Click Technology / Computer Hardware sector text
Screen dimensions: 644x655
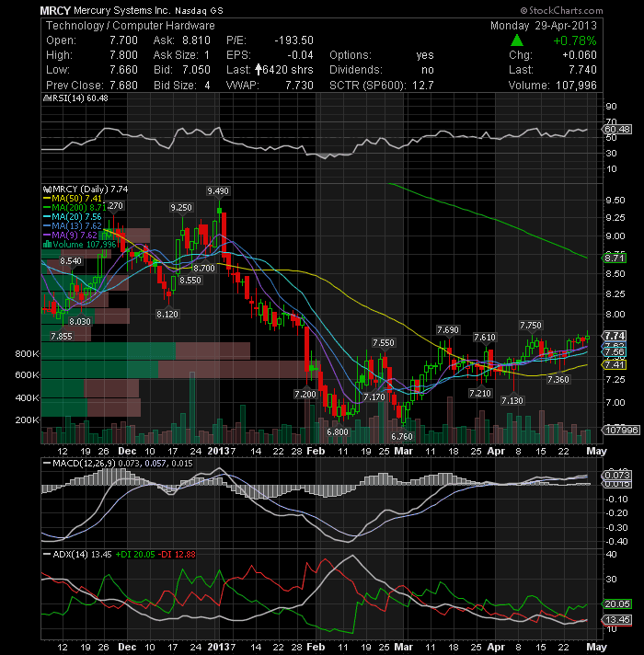131,26
